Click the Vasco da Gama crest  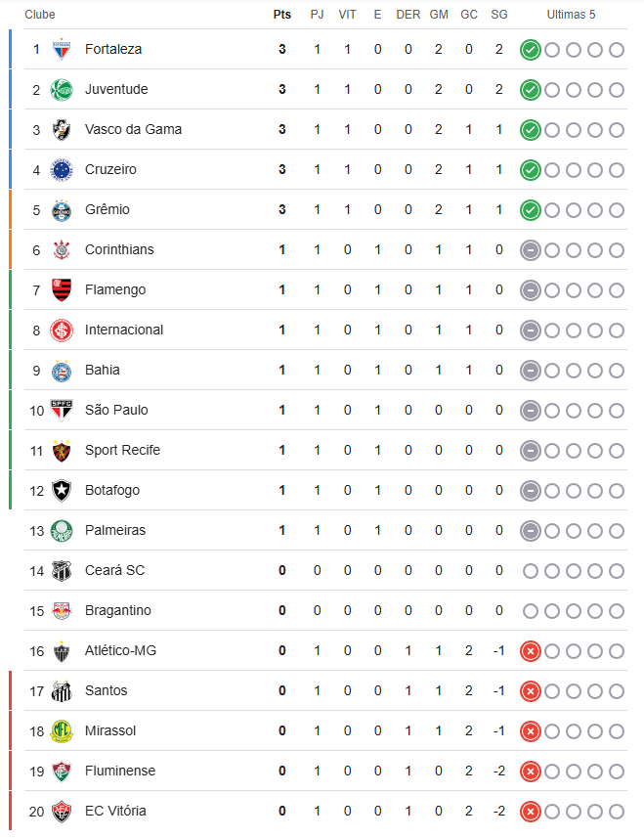click(x=62, y=130)
